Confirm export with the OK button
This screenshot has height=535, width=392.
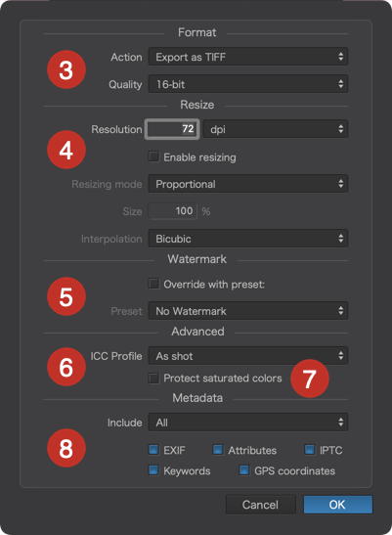click(338, 505)
